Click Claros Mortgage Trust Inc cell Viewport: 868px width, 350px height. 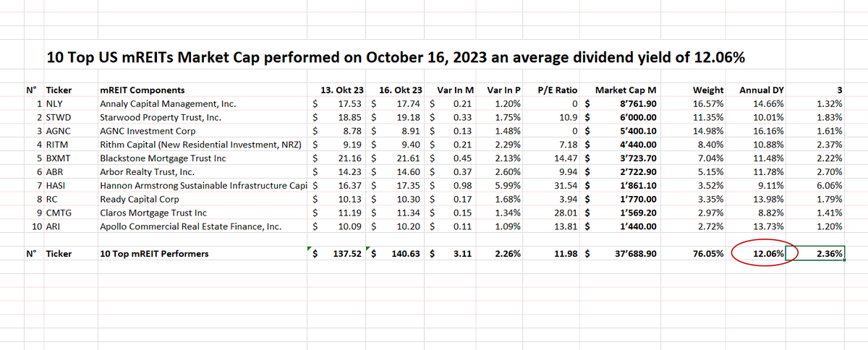coord(153,213)
